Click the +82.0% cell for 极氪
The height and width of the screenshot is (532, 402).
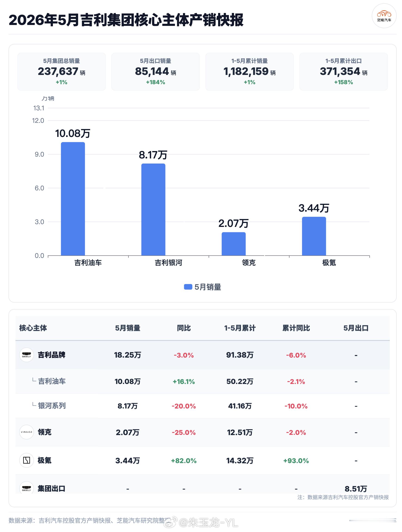click(184, 461)
